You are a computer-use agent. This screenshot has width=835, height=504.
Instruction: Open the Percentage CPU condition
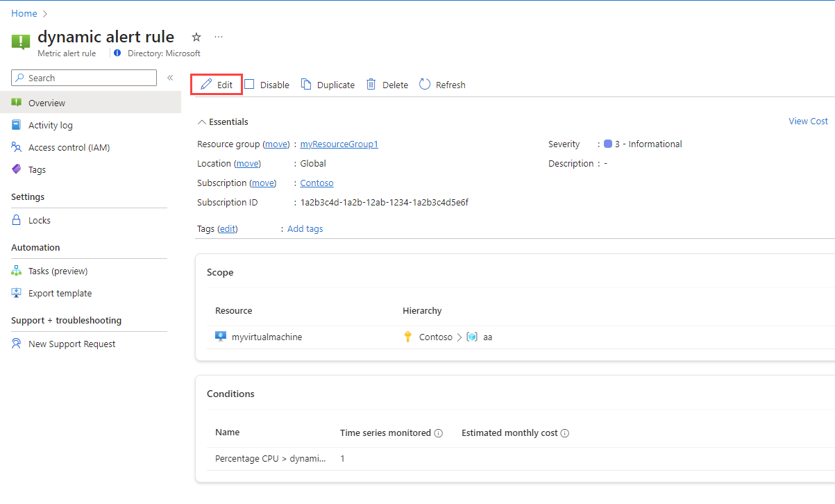(269, 458)
